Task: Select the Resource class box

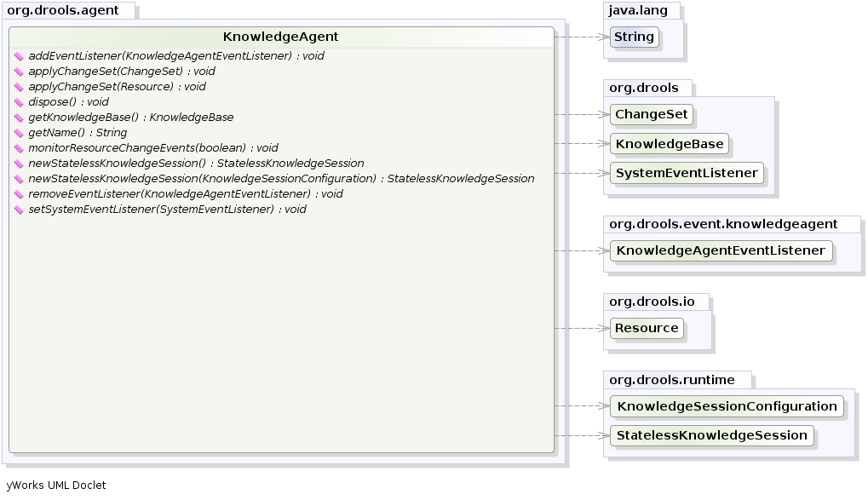Action: pos(647,328)
